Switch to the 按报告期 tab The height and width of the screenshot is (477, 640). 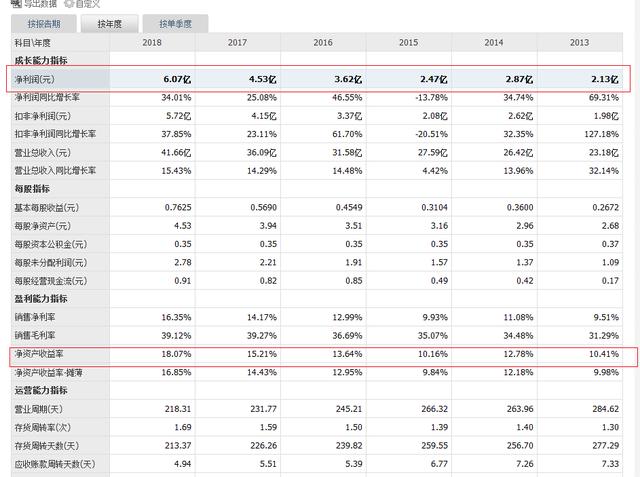[44, 24]
